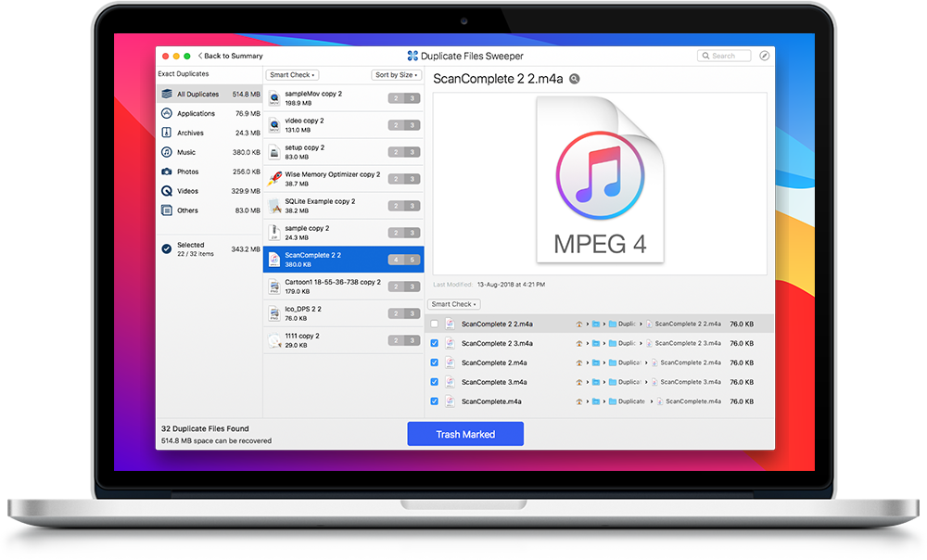Click the sample copy 2 zip icon

pos(274,233)
